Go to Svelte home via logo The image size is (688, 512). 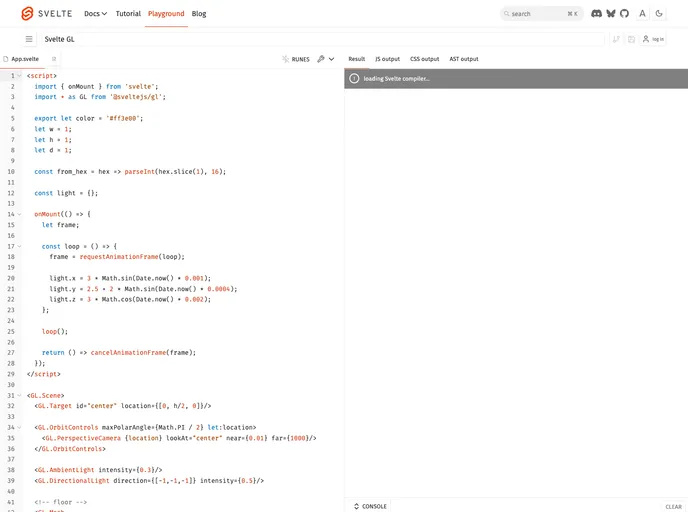47,14
